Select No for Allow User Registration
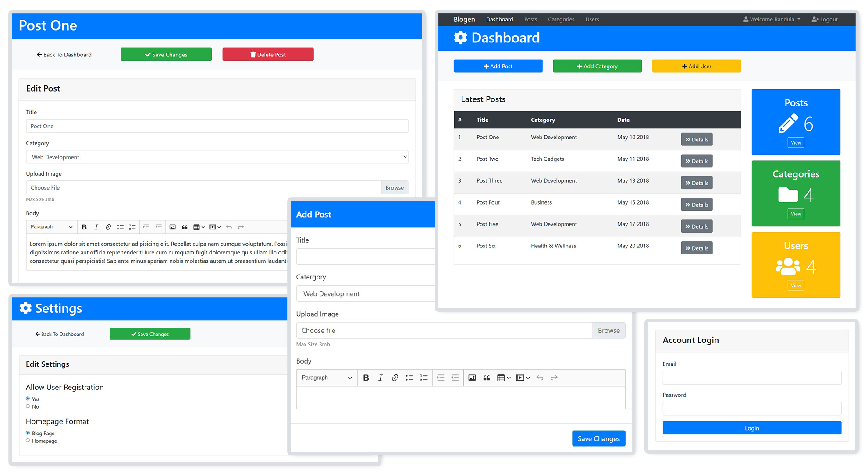The image size is (868, 473). pyautogui.click(x=28, y=406)
